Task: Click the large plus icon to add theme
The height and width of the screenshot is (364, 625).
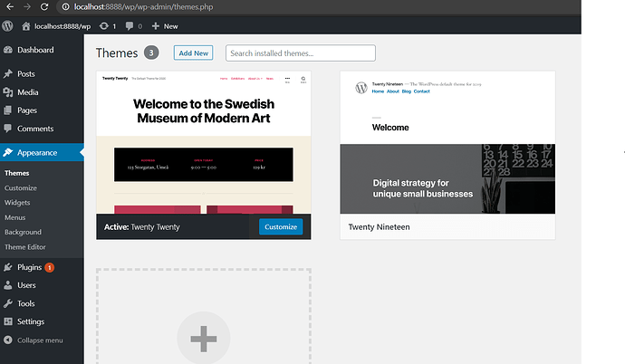Action: tap(203, 339)
